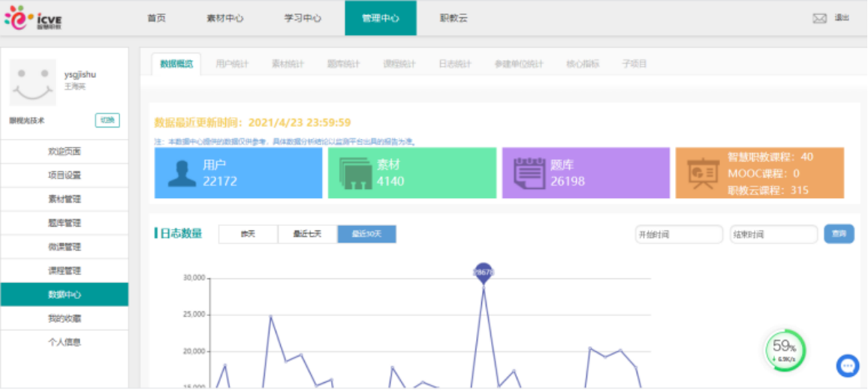Screen dimensions: 868x391
Task: Open 项目设置 in the sidebar
Action: tap(65, 176)
